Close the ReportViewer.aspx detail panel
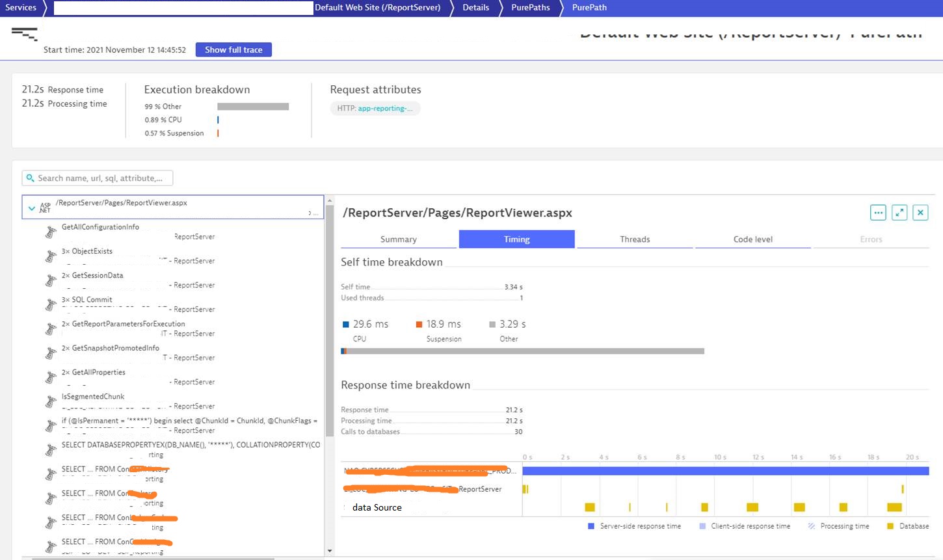 (920, 212)
